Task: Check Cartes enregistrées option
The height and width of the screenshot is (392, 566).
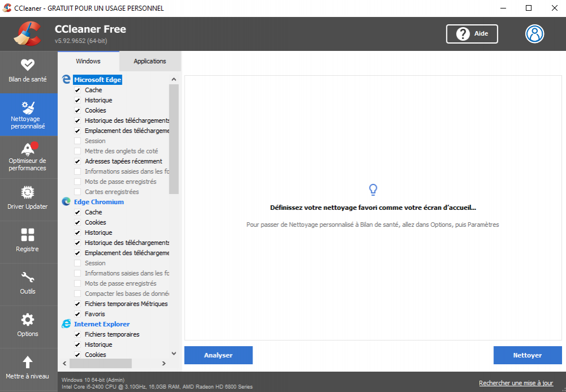Action: pos(78,192)
